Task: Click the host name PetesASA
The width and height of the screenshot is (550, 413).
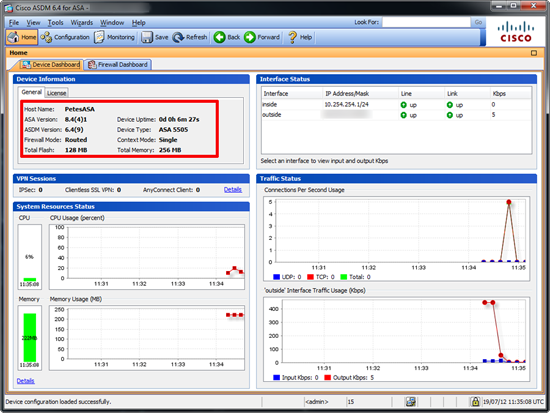Action: click(80, 109)
